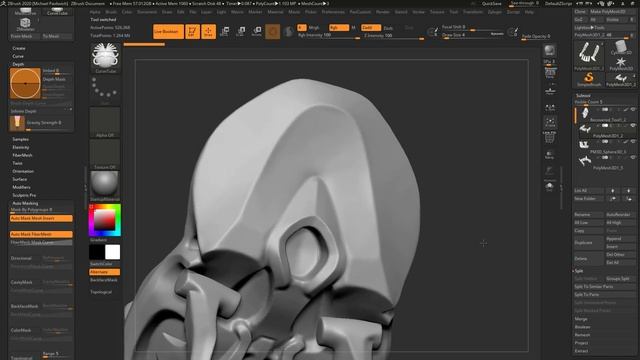This screenshot has width=640, height=360.
Task: Open the StartupMaterial sphere picker
Action: [105, 186]
